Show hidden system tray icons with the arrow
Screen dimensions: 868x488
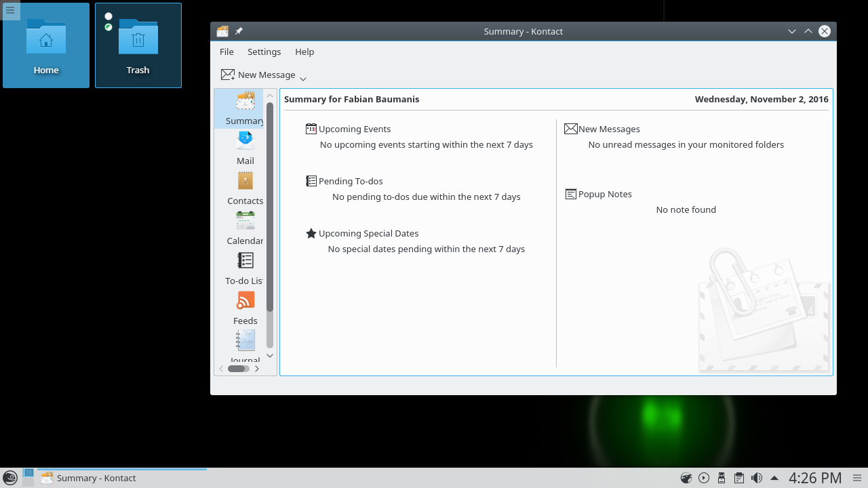tap(774, 478)
